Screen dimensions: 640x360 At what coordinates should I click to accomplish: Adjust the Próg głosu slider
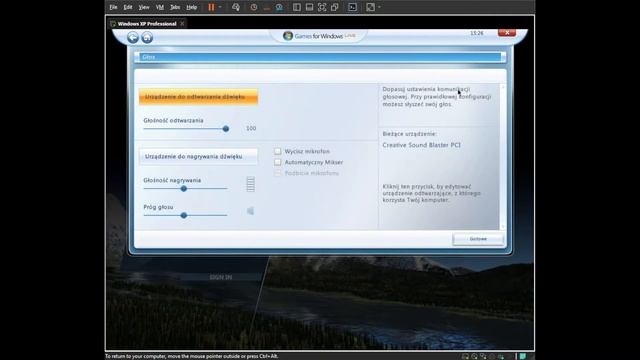click(184, 215)
